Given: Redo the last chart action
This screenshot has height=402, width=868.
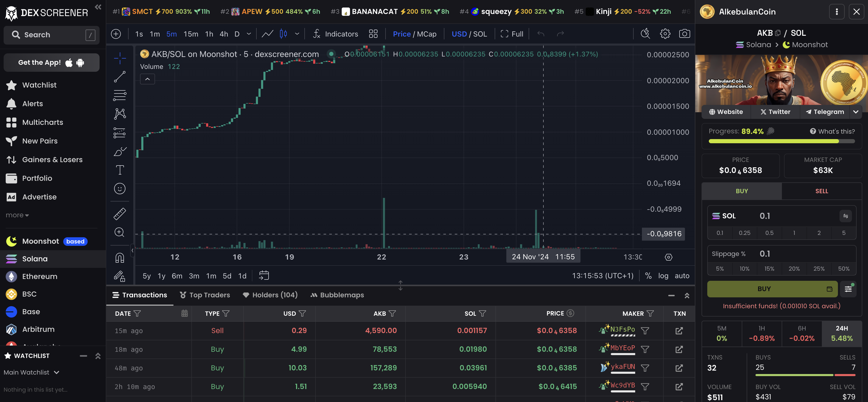Looking at the screenshot, I should click(x=560, y=34).
